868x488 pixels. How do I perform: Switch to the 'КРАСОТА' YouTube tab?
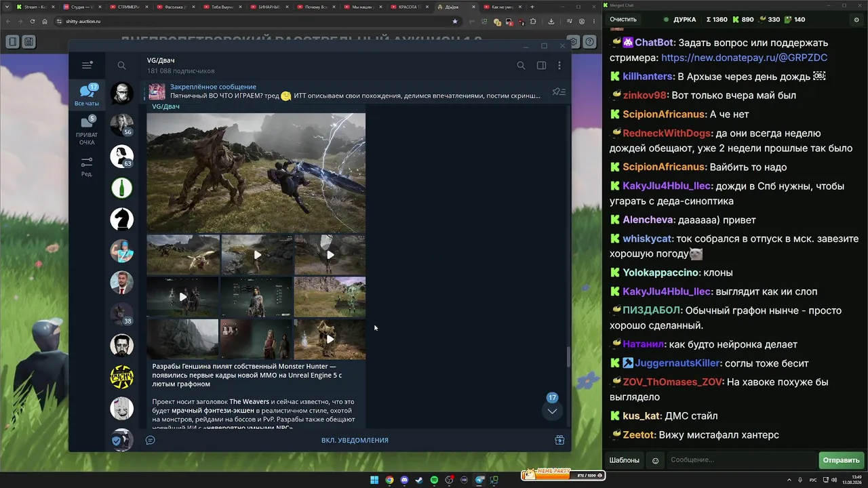click(x=411, y=7)
